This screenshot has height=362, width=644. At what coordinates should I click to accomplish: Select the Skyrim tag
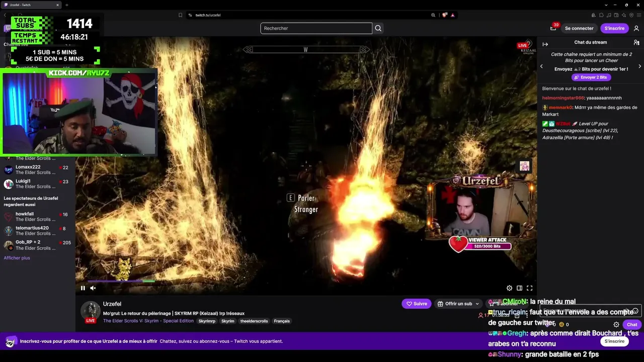228,321
